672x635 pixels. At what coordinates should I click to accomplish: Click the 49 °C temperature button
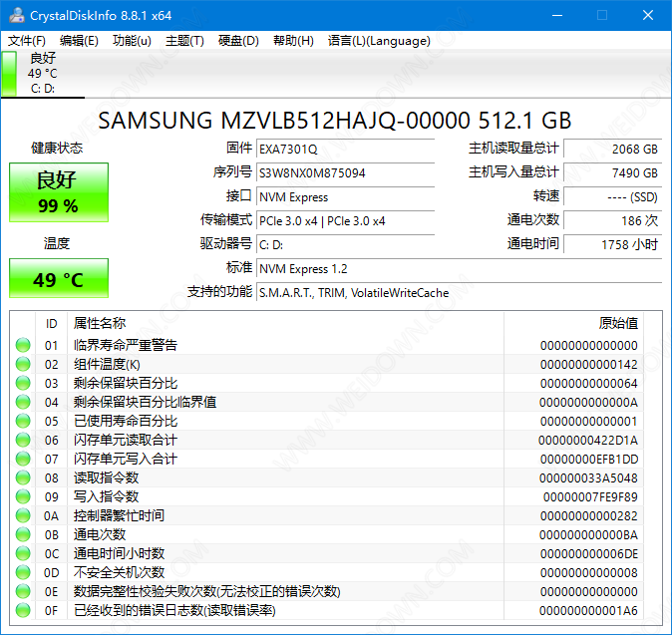pos(59,278)
